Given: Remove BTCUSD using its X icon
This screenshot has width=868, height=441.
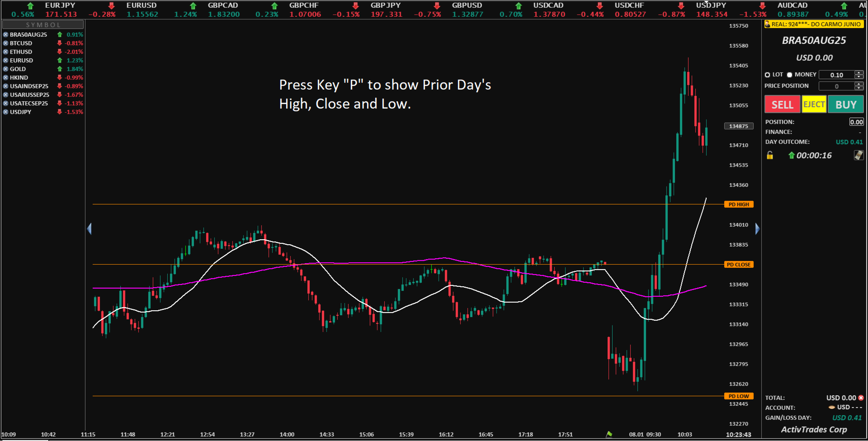Looking at the screenshot, I should click(x=5, y=43).
